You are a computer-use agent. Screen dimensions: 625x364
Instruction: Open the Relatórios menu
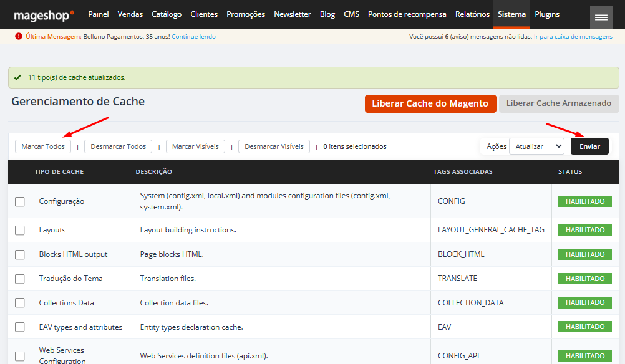[472, 14]
